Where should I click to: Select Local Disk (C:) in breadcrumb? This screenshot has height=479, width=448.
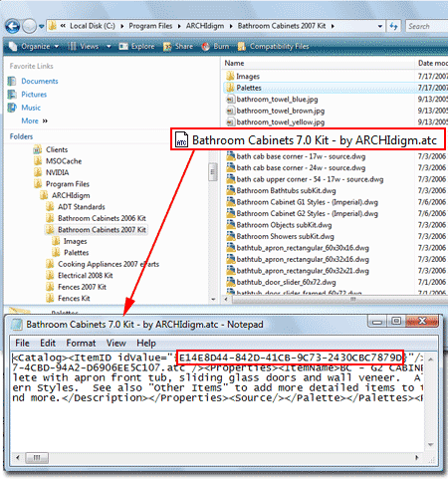coord(93,26)
